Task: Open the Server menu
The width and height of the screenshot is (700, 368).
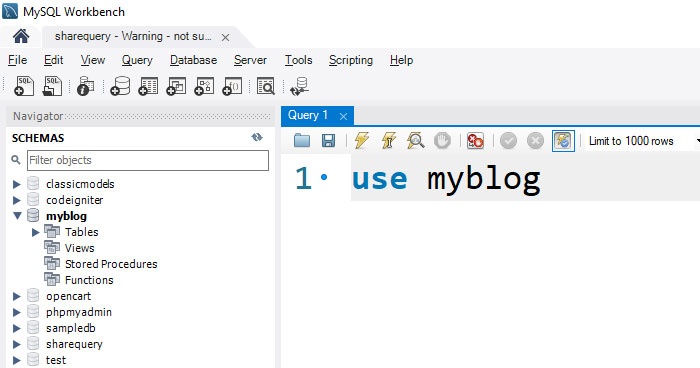Action: tap(250, 60)
